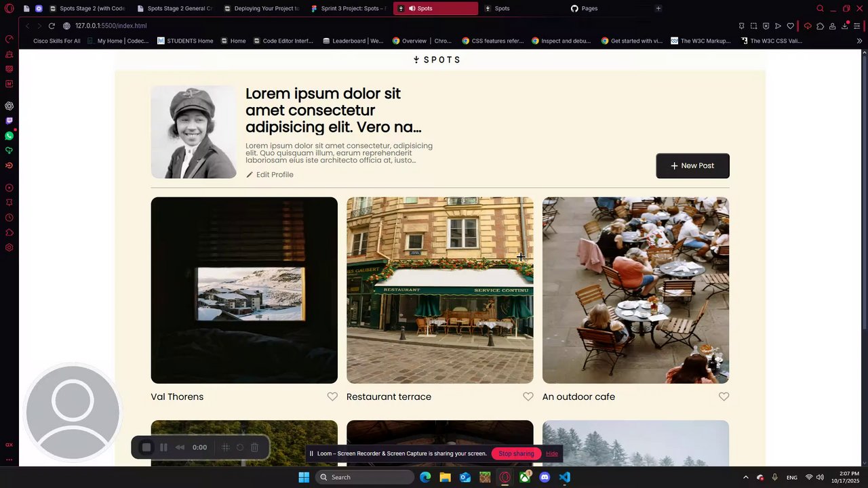The image size is (868, 488).
Task: Open Windows Start menu
Action: pos(304,477)
